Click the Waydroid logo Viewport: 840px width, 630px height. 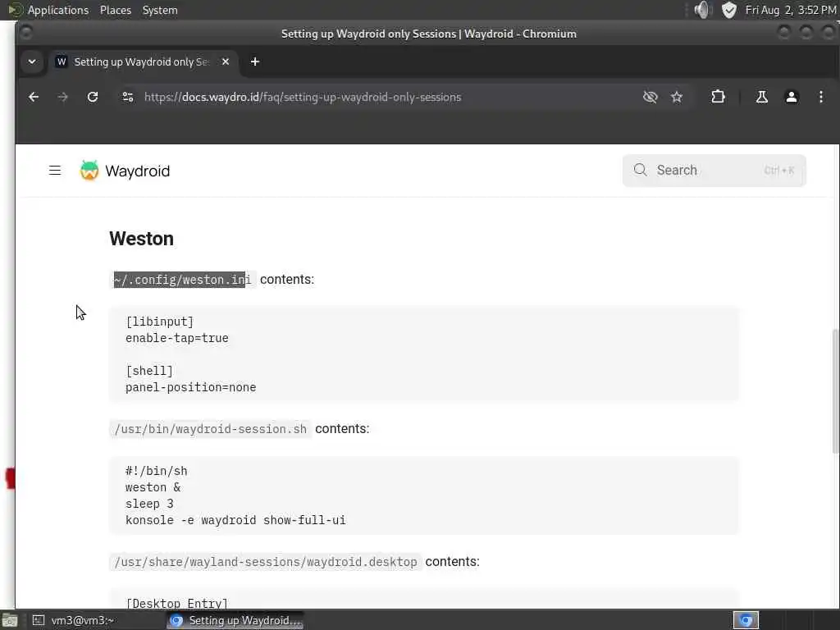tap(89, 171)
